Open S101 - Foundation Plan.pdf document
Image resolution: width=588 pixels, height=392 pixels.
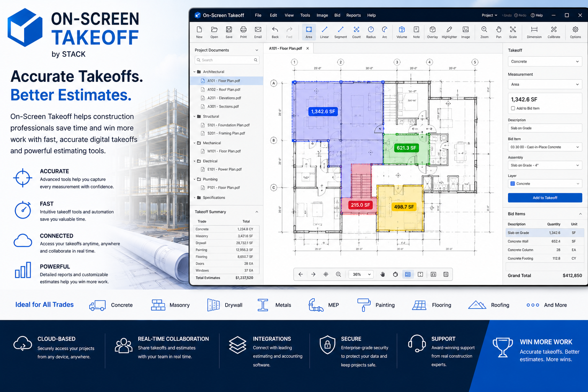click(228, 125)
